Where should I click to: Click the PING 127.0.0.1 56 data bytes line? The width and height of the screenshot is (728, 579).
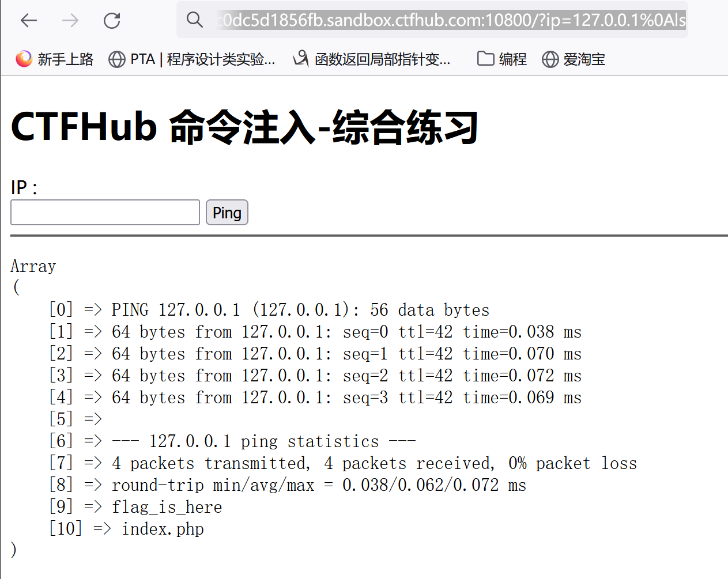point(300,310)
